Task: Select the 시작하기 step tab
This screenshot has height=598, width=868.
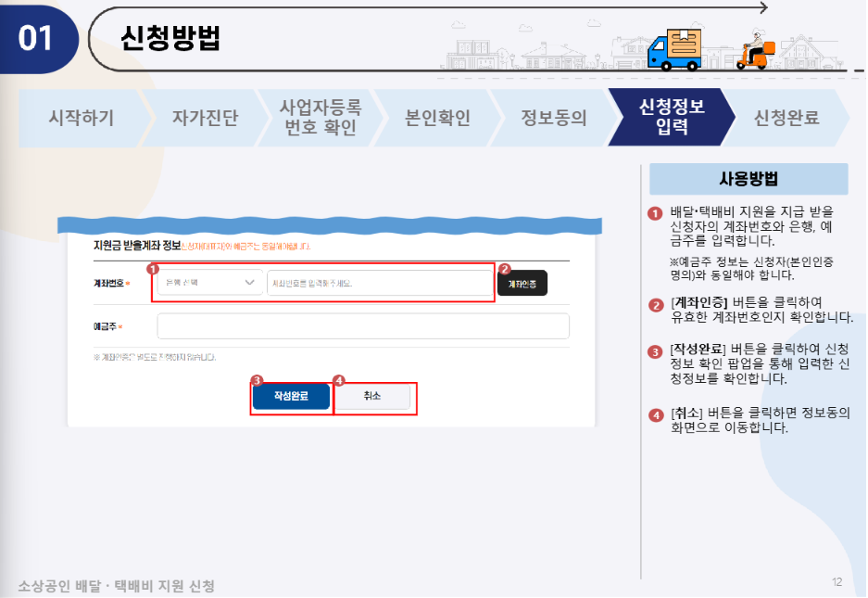Action: click(82, 118)
